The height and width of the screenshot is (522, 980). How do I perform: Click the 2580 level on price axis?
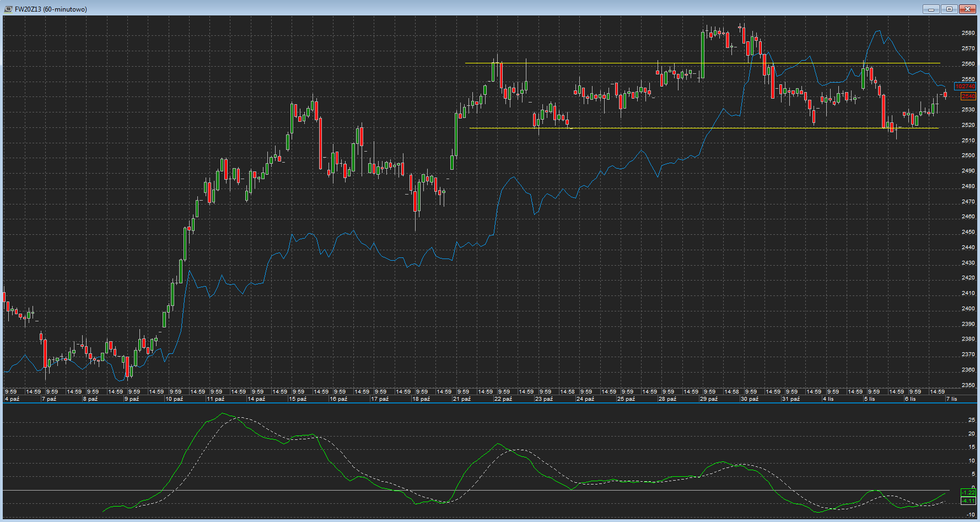coord(968,33)
